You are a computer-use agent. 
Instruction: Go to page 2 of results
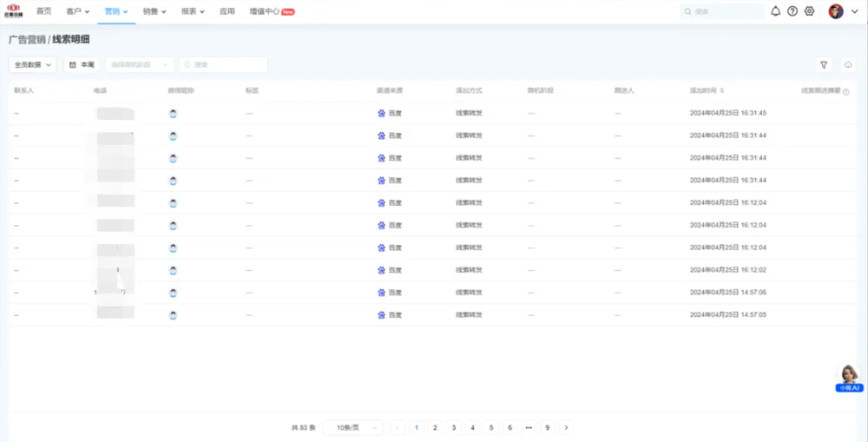tap(435, 427)
